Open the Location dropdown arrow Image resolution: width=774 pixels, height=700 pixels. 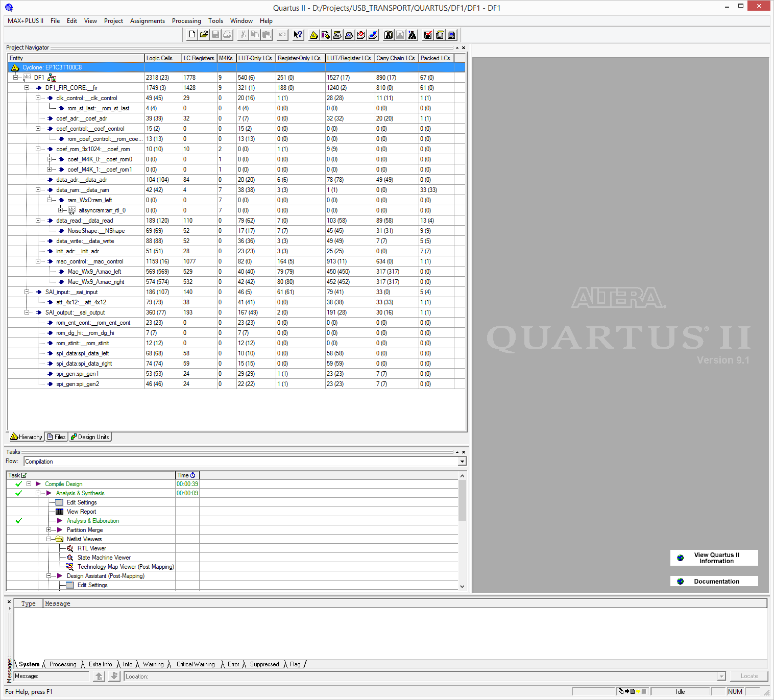click(721, 676)
